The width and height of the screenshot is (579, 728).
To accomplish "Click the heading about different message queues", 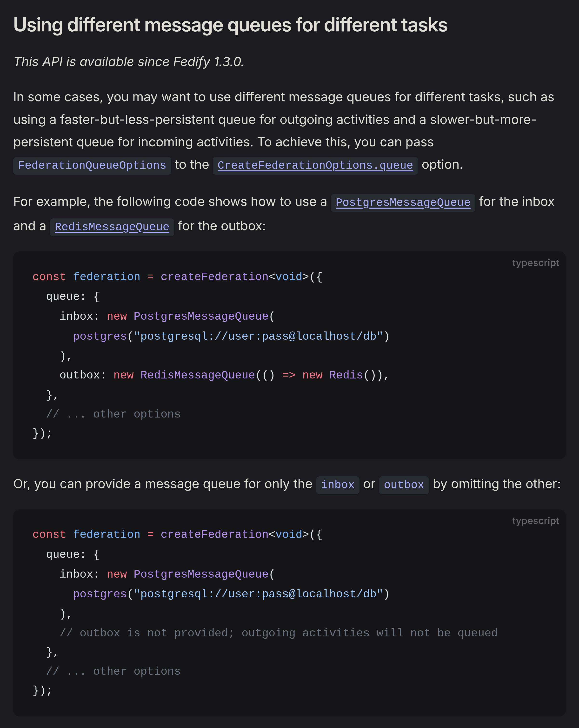I will click(x=230, y=25).
